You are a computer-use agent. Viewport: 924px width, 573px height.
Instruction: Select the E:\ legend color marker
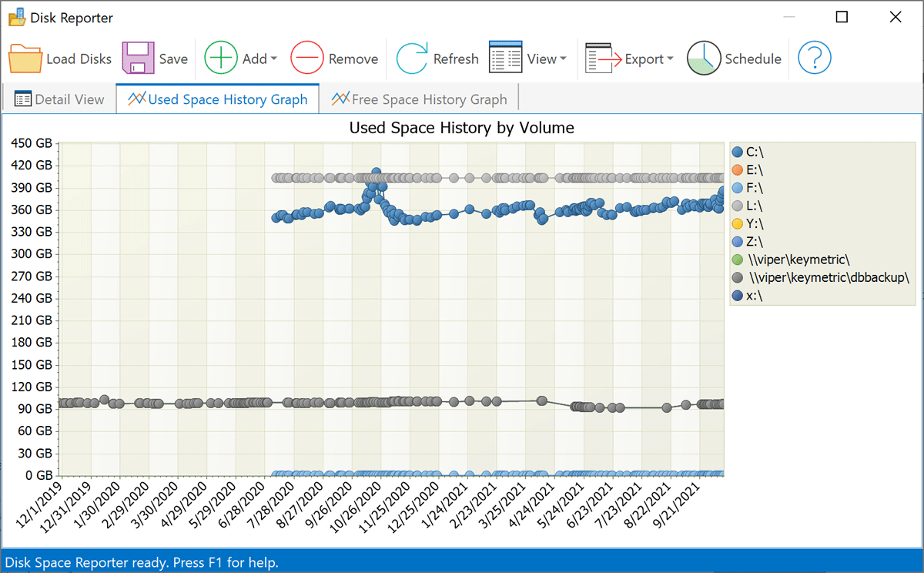(738, 169)
